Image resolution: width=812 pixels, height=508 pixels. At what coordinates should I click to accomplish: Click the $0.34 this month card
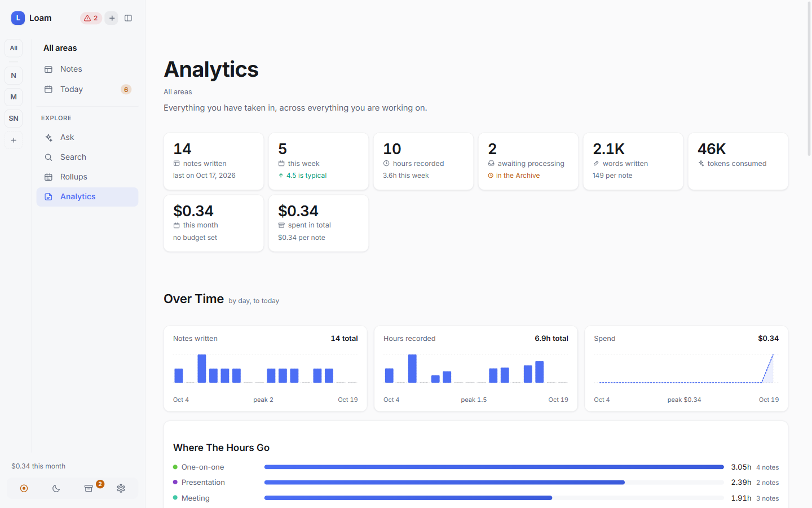(x=214, y=224)
